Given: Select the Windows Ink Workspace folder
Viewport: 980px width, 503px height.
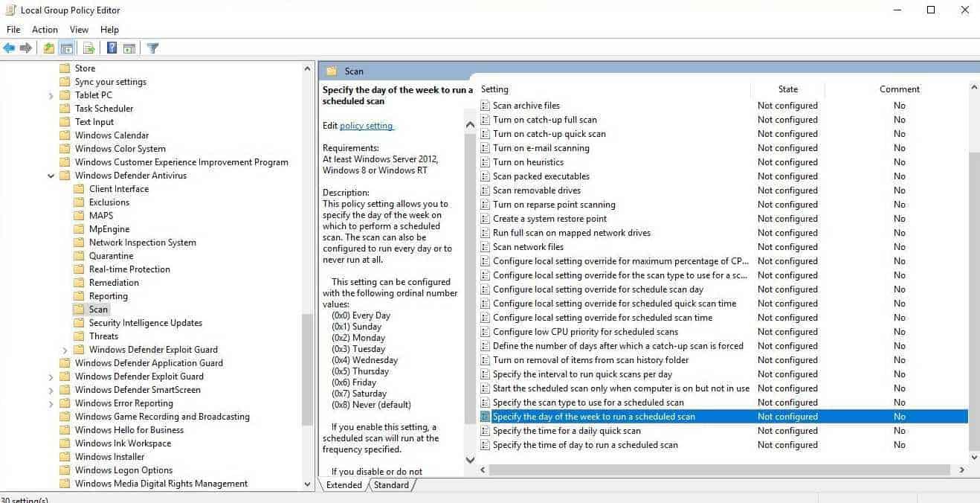Looking at the screenshot, I should point(123,443).
